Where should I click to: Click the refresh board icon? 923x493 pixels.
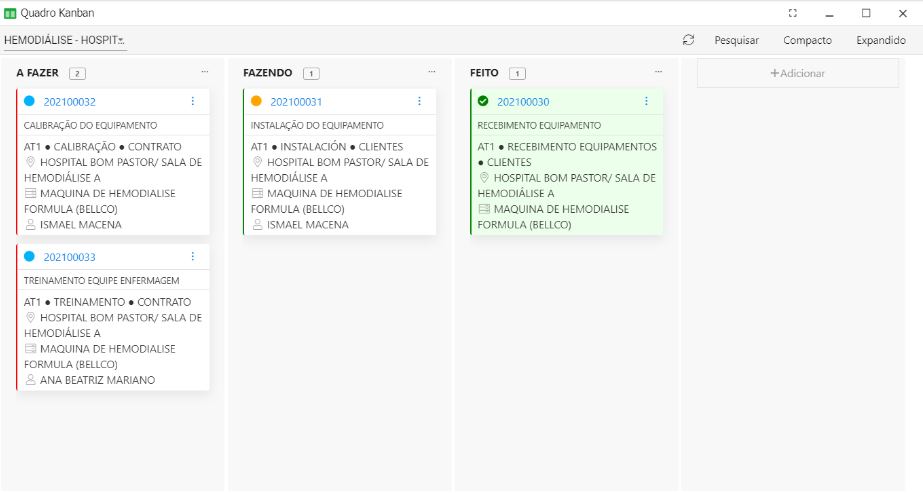point(688,40)
